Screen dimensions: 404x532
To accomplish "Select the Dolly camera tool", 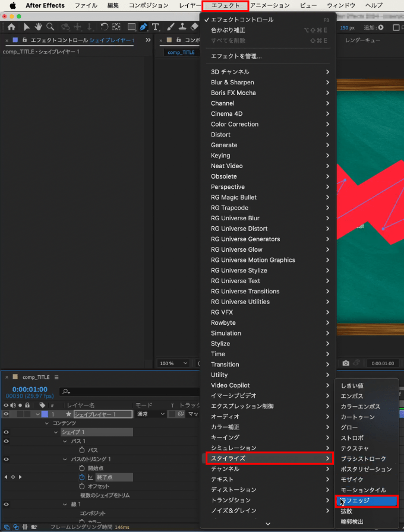I will [x=89, y=27].
